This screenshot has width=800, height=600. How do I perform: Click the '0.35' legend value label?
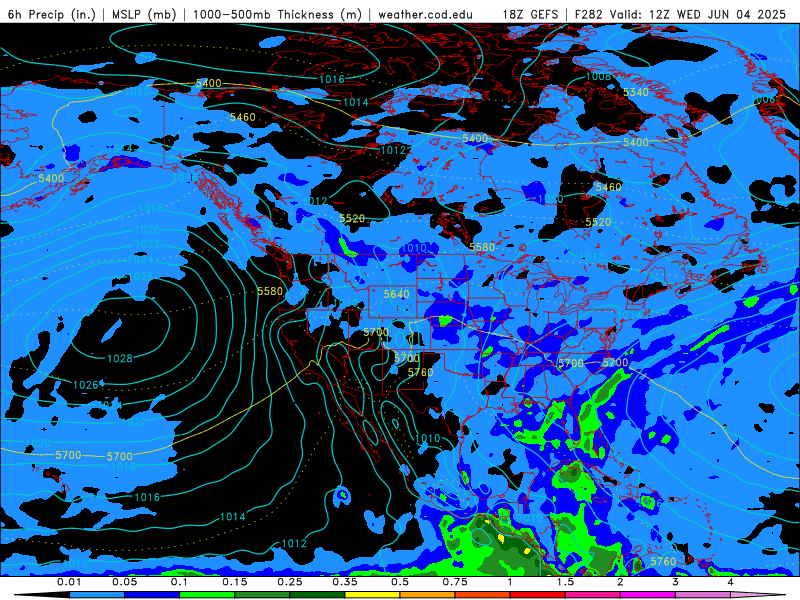pyautogui.click(x=345, y=582)
